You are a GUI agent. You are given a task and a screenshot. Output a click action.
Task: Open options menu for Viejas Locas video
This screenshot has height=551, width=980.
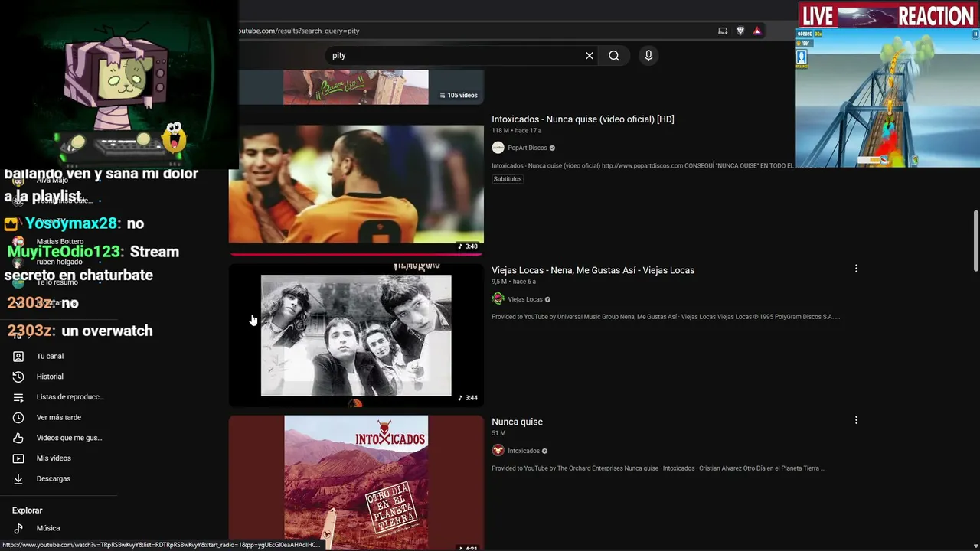coord(856,269)
